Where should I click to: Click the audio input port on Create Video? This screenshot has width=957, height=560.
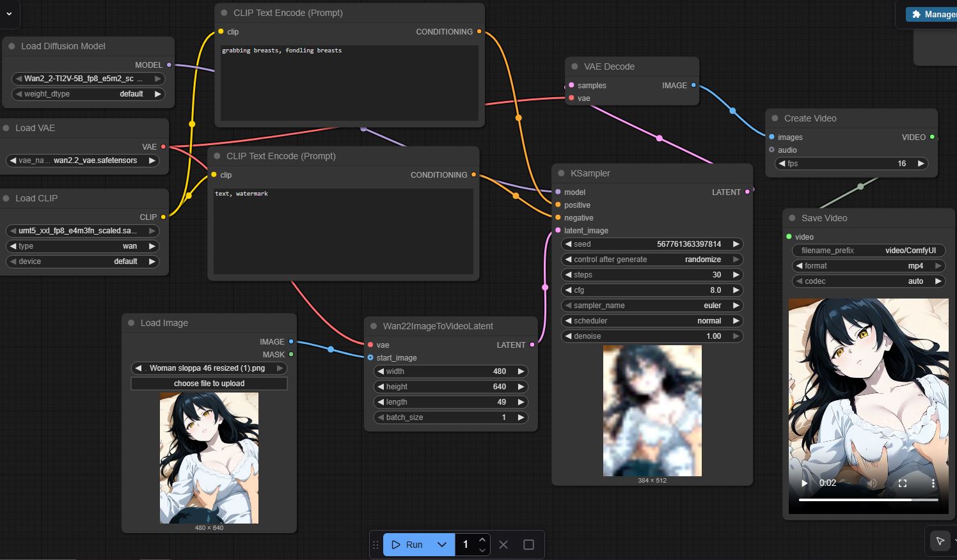pyautogui.click(x=771, y=150)
